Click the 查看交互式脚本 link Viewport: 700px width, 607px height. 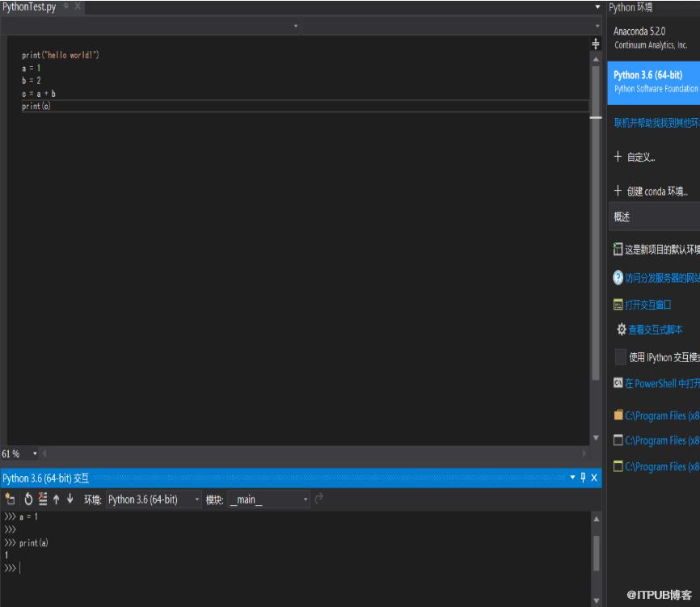pos(656,330)
